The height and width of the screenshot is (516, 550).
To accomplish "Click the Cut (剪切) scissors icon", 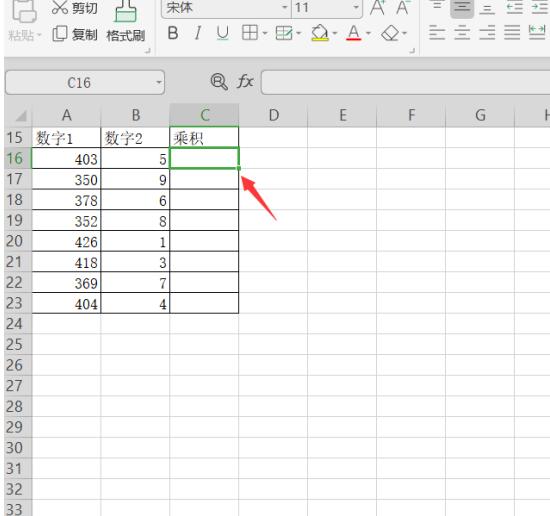I will coord(60,7).
